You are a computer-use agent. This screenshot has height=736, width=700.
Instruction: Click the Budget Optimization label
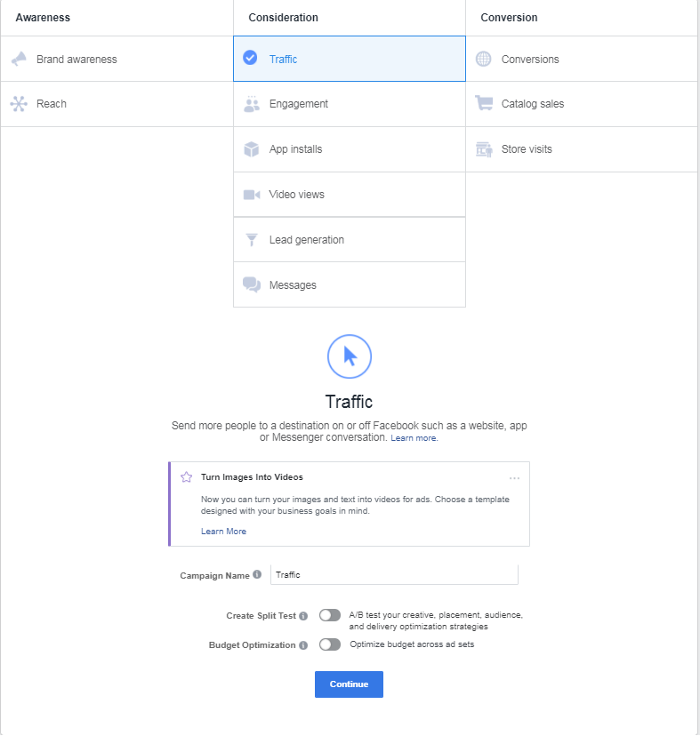point(253,645)
